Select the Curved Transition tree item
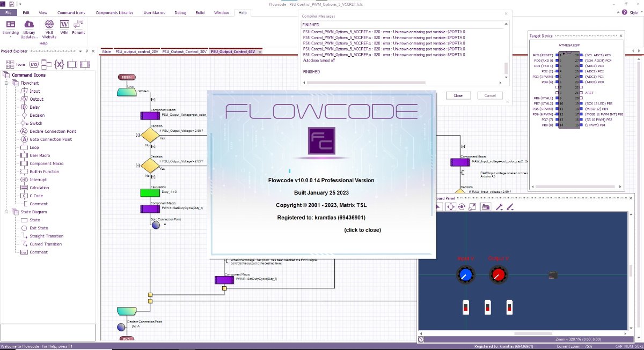Viewport: 644px width, 350px height. point(41,244)
